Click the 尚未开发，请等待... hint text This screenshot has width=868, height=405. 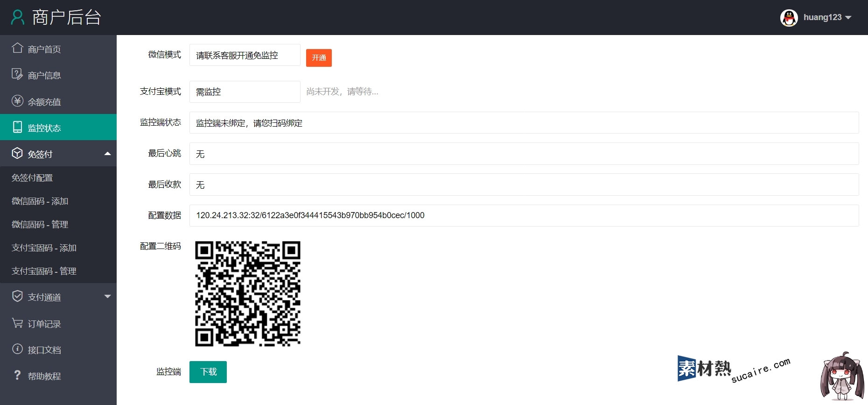[x=342, y=92]
